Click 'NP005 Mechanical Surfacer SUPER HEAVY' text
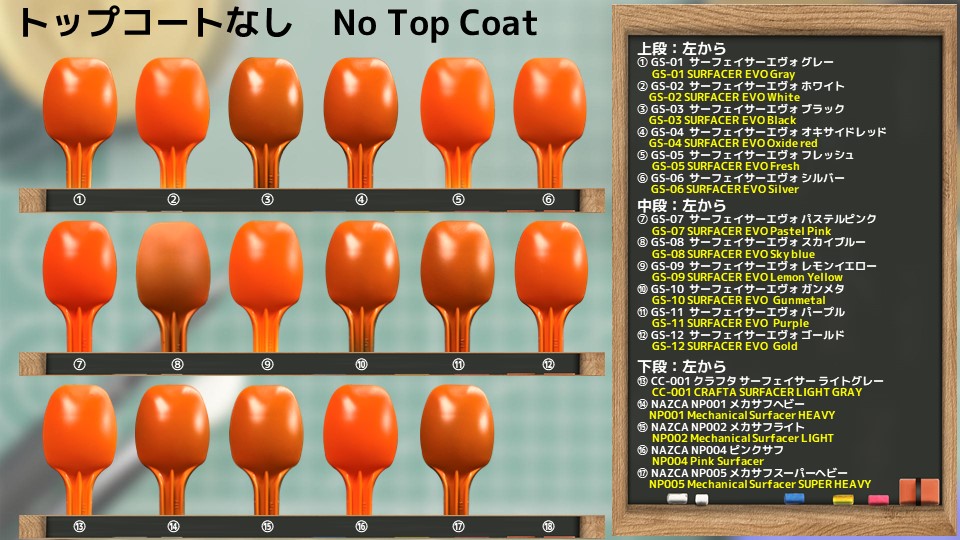The width and height of the screenshot is (960, 540). [760, 484]
